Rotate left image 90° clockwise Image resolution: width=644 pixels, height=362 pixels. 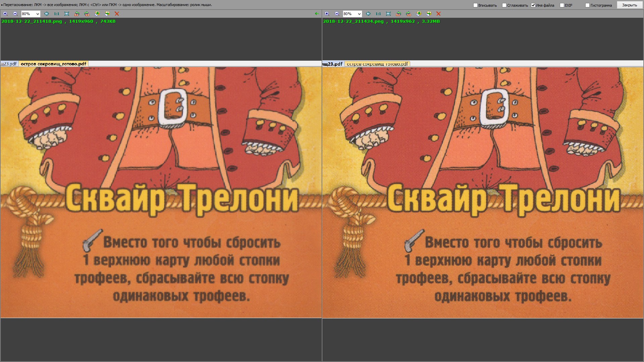[x=87, y=14]
